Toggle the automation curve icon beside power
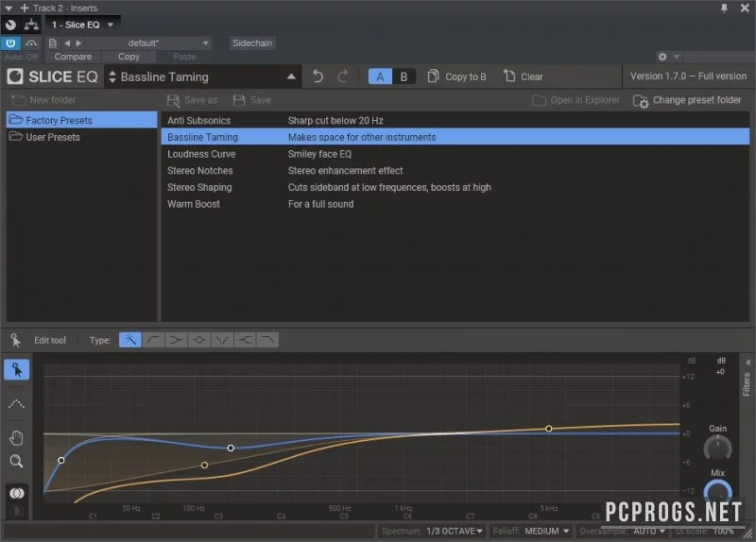 [x=31, y=42]
